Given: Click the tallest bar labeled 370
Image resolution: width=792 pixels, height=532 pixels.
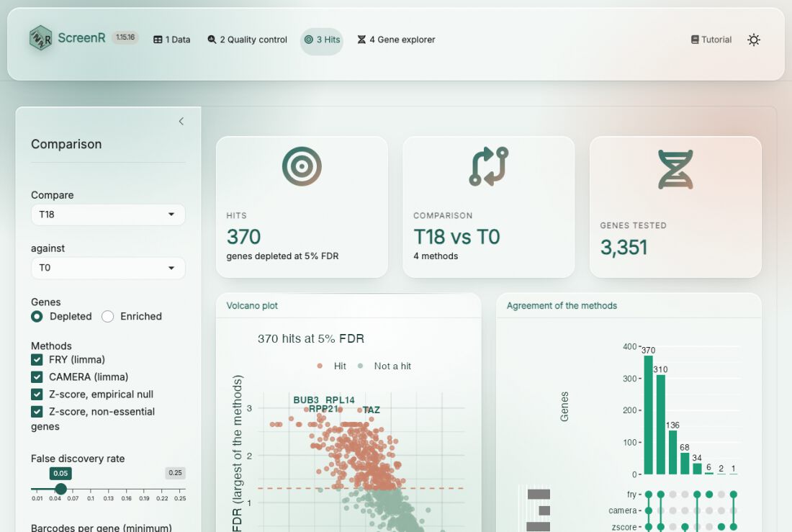Looking at the screenshot, I should tap(648, 415).
